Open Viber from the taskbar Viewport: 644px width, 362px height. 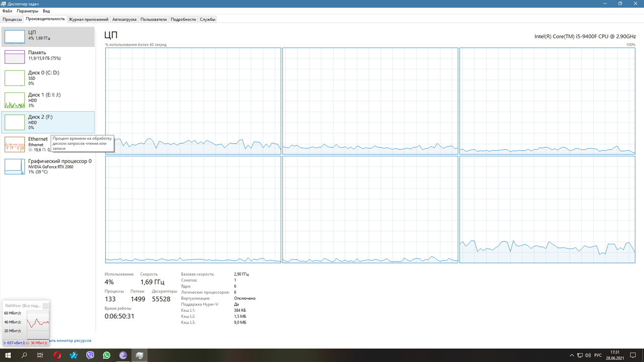pos(90,355)
